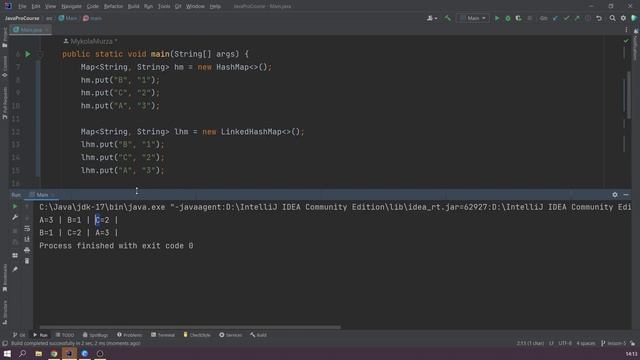The height and width of the screenshot is (360, 640).
Task: Run the Main configuration with the green arrow
Action: [497, 18]
